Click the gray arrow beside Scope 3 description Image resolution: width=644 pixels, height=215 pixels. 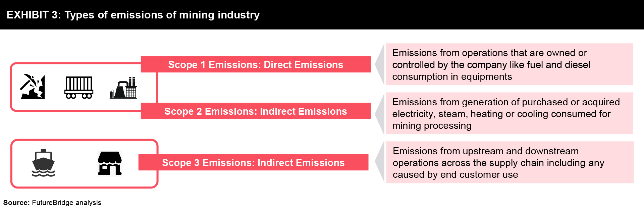pos(379,162)
